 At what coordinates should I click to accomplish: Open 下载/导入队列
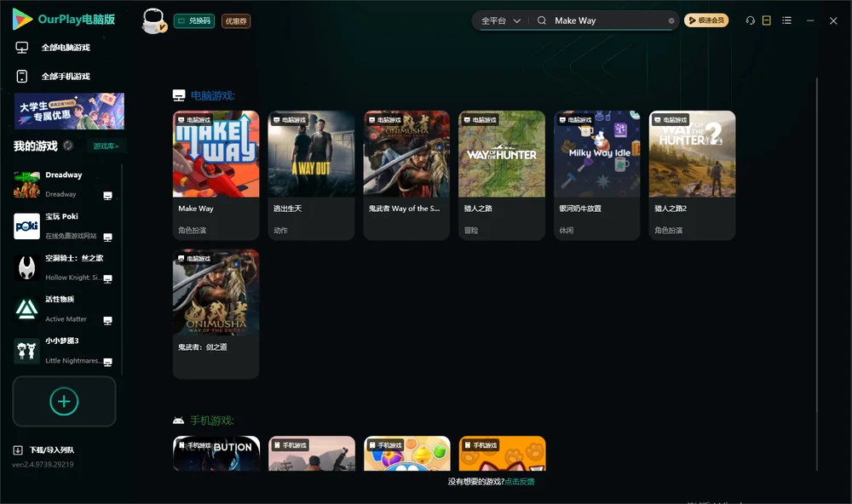coord(43,450)
